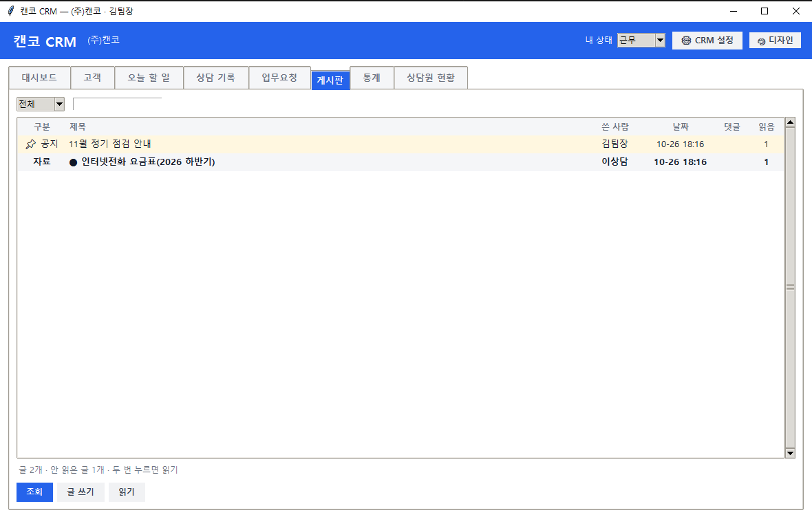This screenshot has height=517, width=812.
Task: Focus the board search input field
Action: [118, 104]
